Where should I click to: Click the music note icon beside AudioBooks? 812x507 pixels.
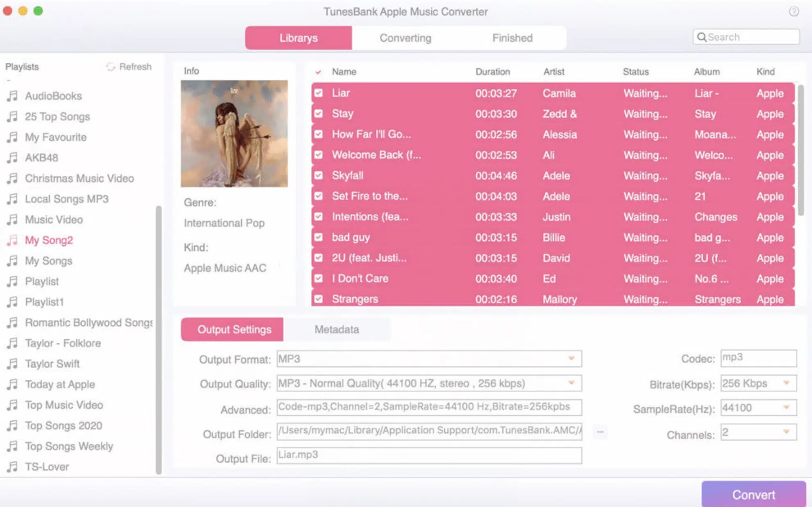(12, 96)
